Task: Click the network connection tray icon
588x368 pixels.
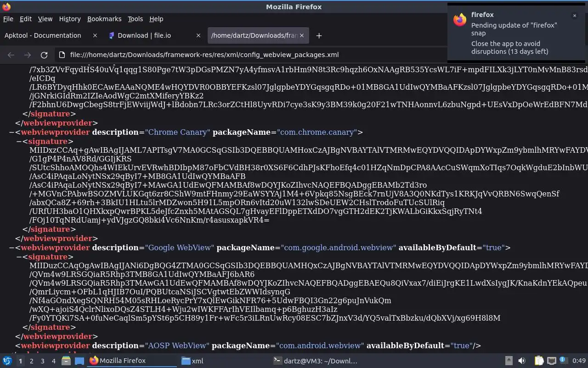Action: [x=551, y=361]
